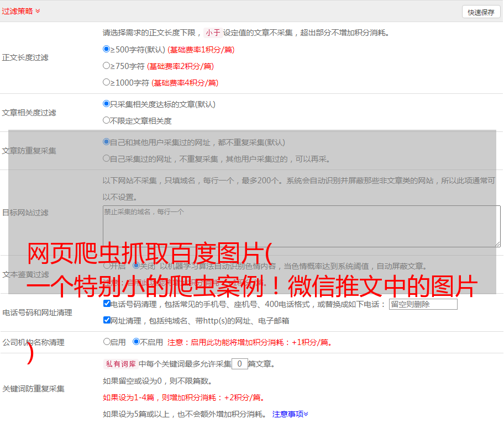
Task: Select 只采集相关度达标的文章 radio option
Action: point(107,104)
